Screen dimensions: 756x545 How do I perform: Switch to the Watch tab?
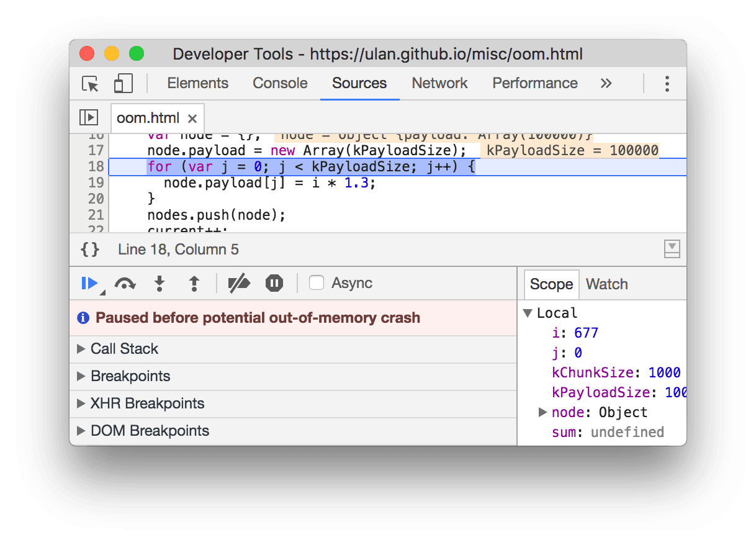[x=606, y=284]
